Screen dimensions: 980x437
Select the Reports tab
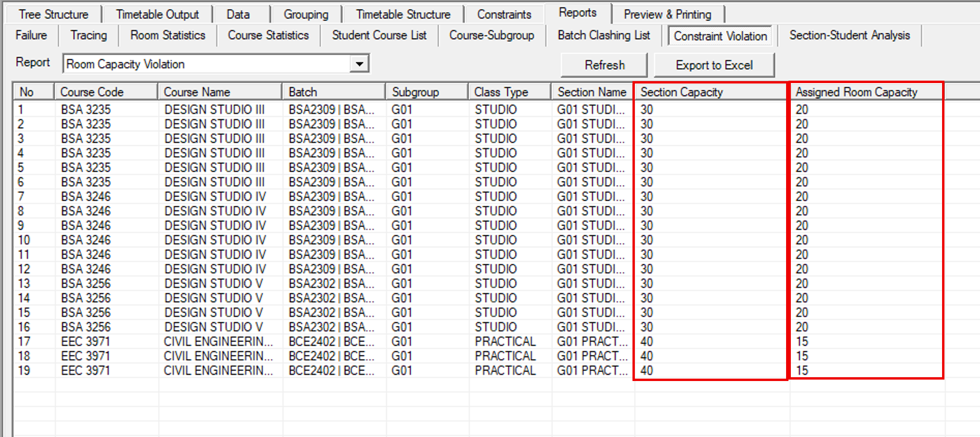click(577, 13)
